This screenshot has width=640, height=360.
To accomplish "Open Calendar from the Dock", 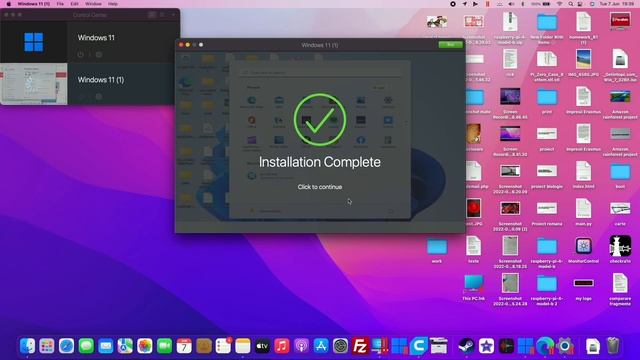I will [x=184, y=346].
